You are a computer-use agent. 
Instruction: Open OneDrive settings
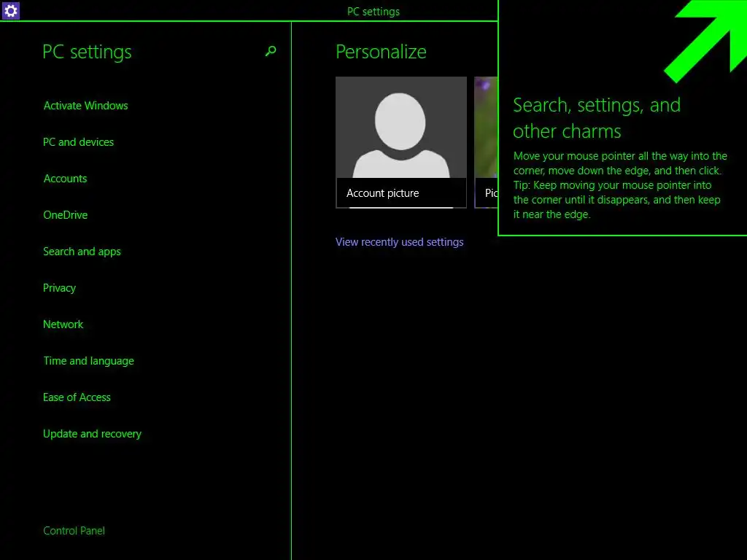tap(65, 215)
